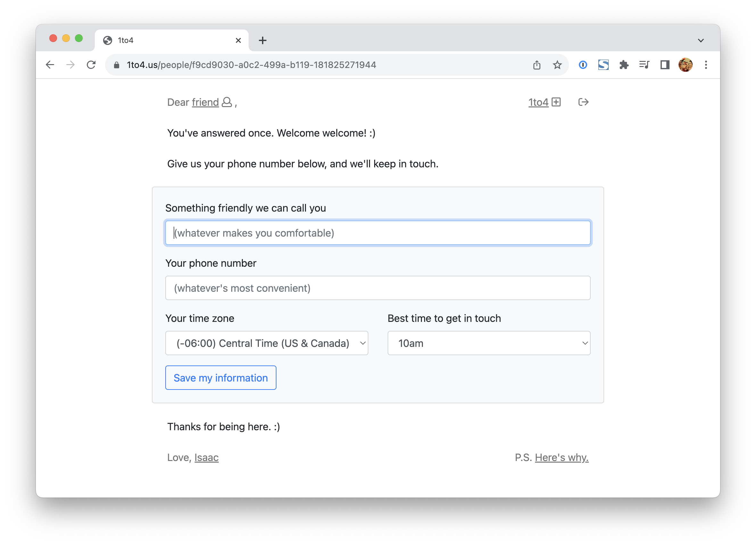The width and height of the screenshot is (756, 545).
Task: Open the media controls icon
Action: (x=644, y=65)
